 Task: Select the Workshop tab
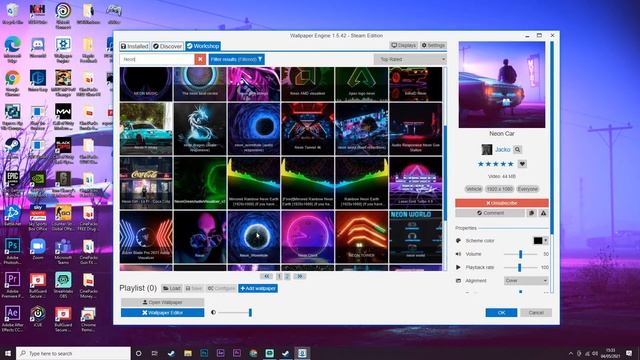(203, 46)
